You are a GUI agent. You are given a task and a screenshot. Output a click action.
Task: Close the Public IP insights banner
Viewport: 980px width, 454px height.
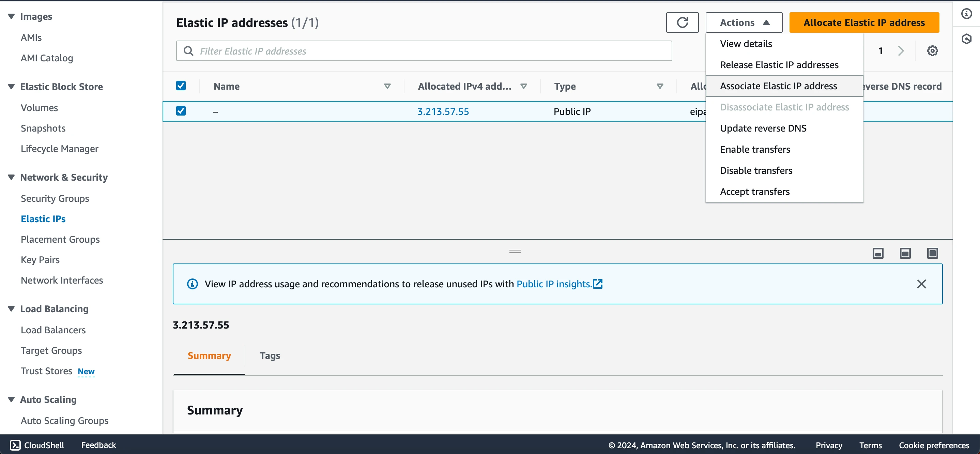pyautogui.click(x=921, y=284)
